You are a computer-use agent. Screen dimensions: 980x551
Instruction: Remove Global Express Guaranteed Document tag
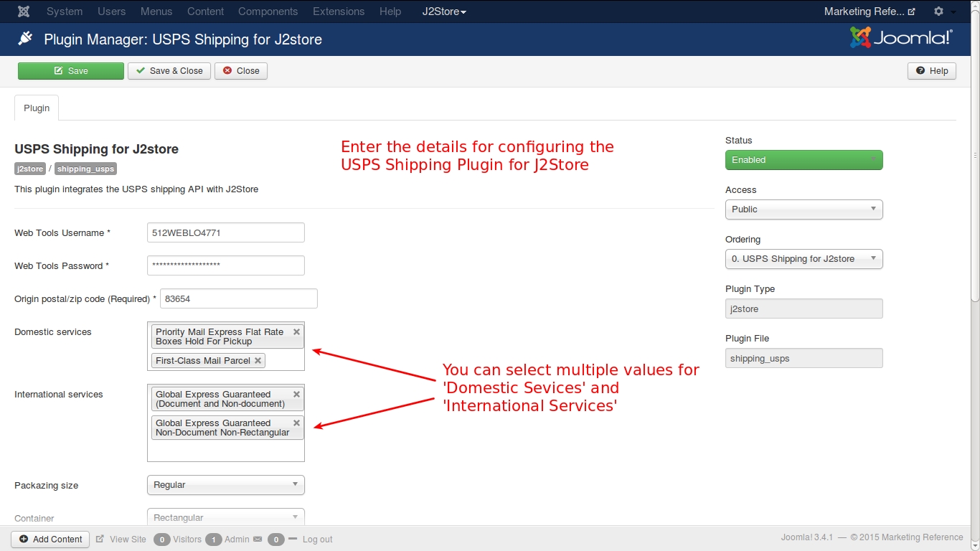pos(296,395)
